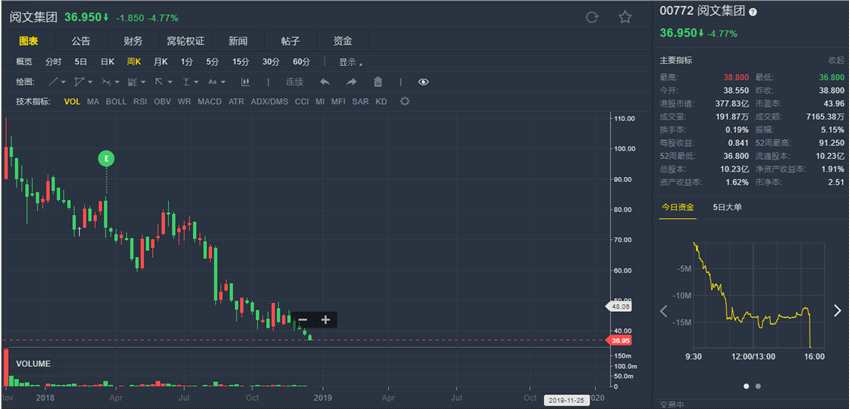This screenshot has height=409, width=850.
Task: Expand the arrow tool dropdown arrow
Action: [170, 82]
